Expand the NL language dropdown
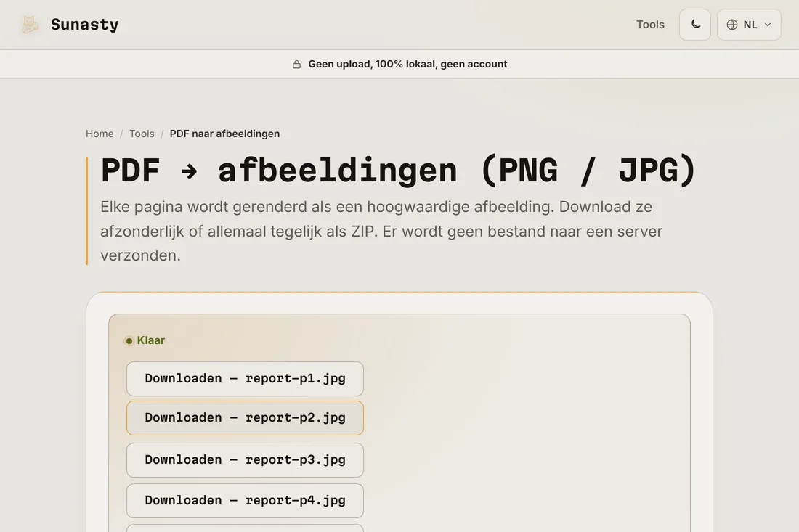The width and height of the screenshot is (799, 532). [x=749, y=25]
